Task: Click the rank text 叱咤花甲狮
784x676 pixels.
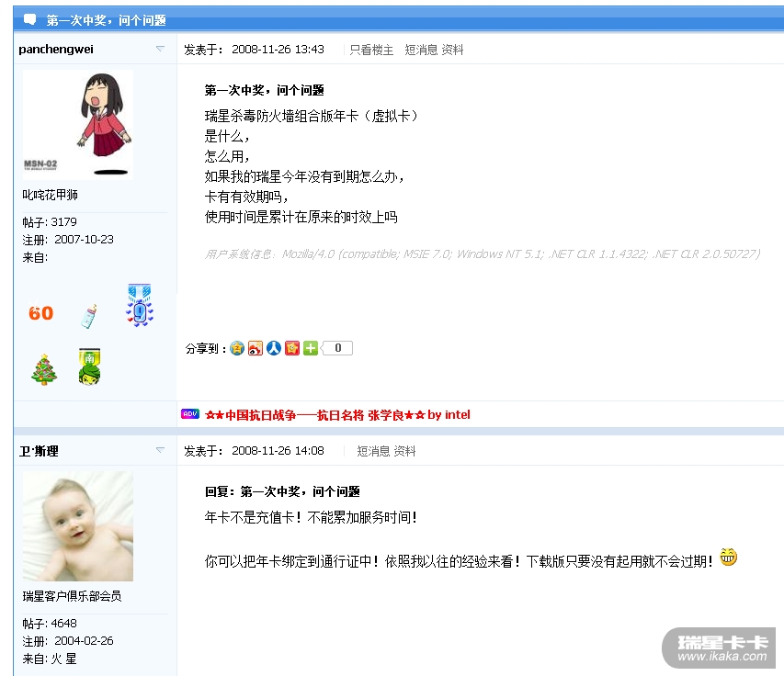Action: pyautogui.click(x=50, y=195)
